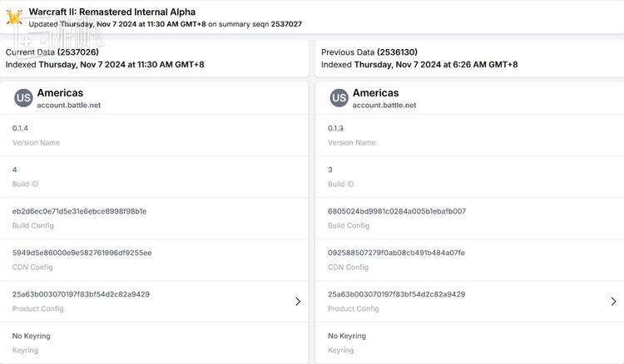Click the Warcraft II product icon in header
Screen dimensions: 624x364
click(14, 17)
